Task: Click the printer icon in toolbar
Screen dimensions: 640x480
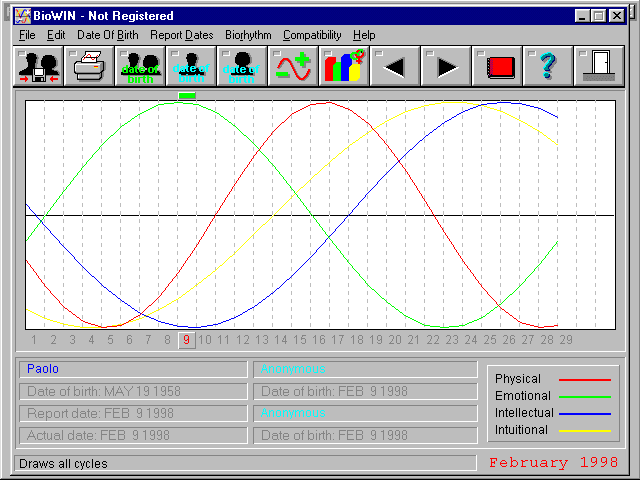Action: point(89,67)
